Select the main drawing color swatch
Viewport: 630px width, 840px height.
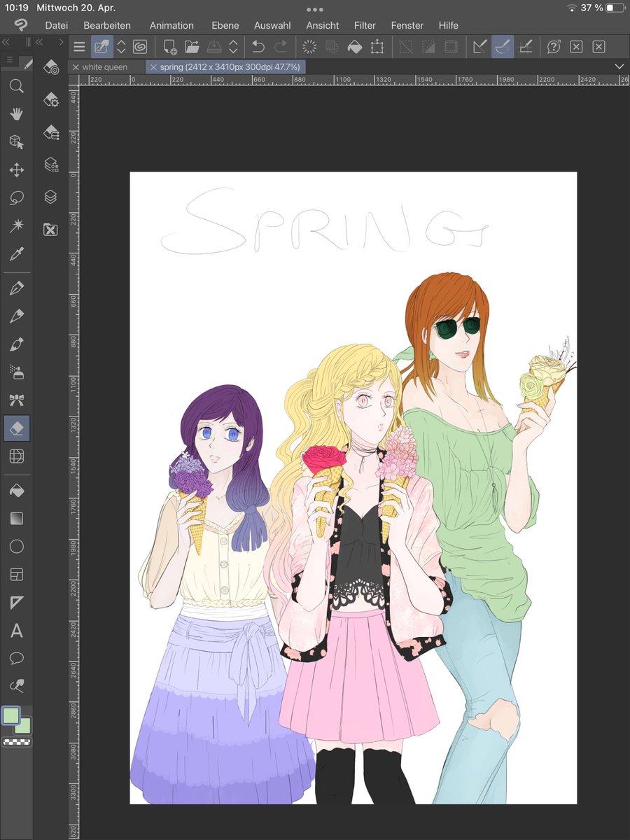coord(11,715)
